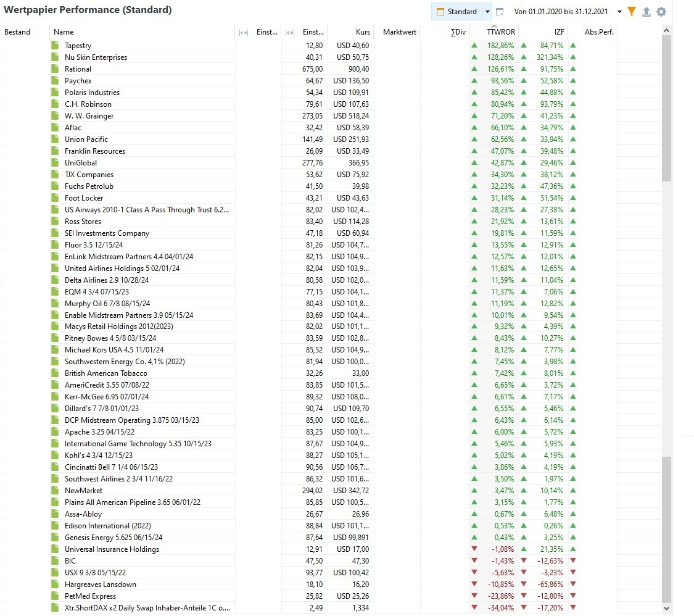
Task: Click TTWROR value 182,86% for Tapestry
Action: [500, 45]
